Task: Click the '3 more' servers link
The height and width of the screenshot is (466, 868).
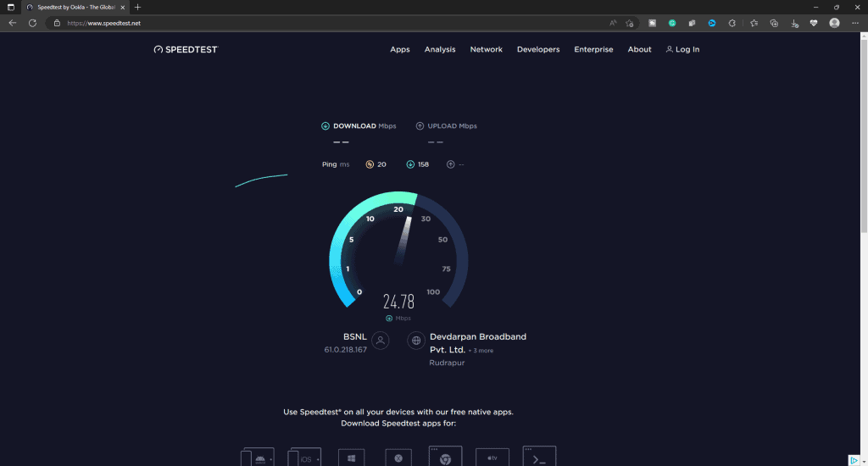Action: click(x=483, y=350)
